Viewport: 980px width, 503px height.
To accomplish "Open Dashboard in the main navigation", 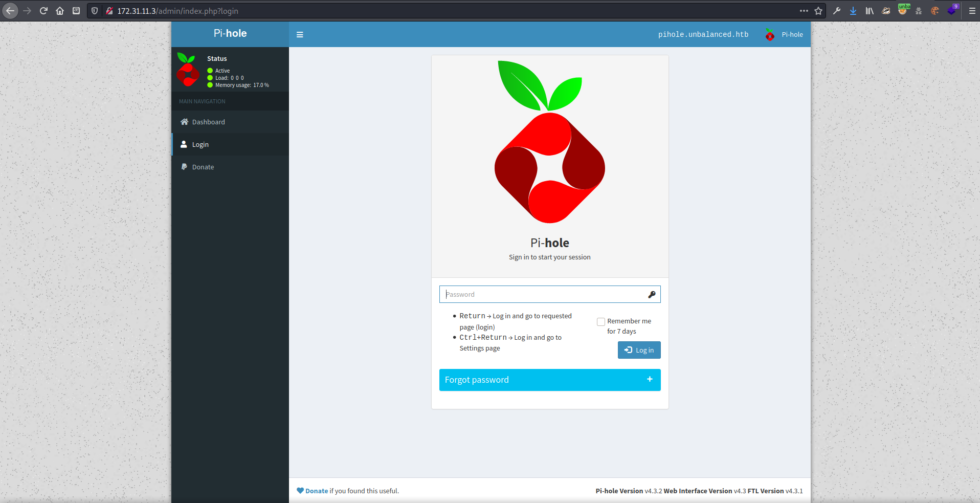I will [230, 122].
